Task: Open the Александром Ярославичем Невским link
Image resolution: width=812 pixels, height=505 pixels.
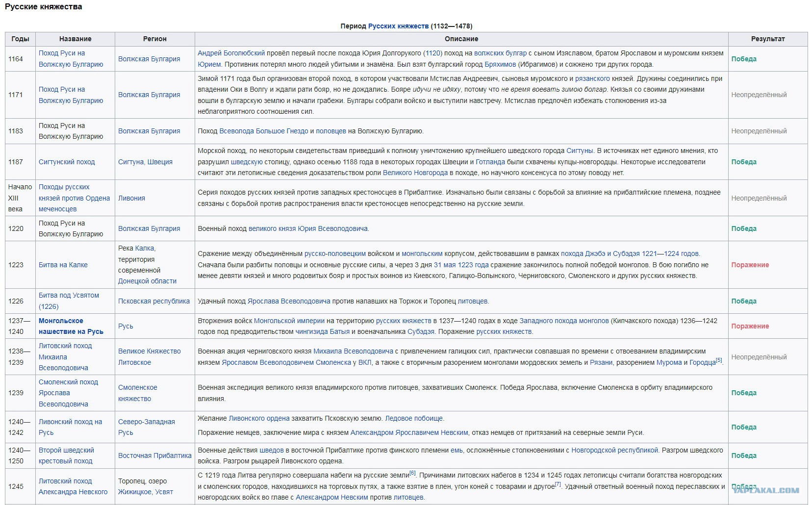Action: click(x=409, y=432)
